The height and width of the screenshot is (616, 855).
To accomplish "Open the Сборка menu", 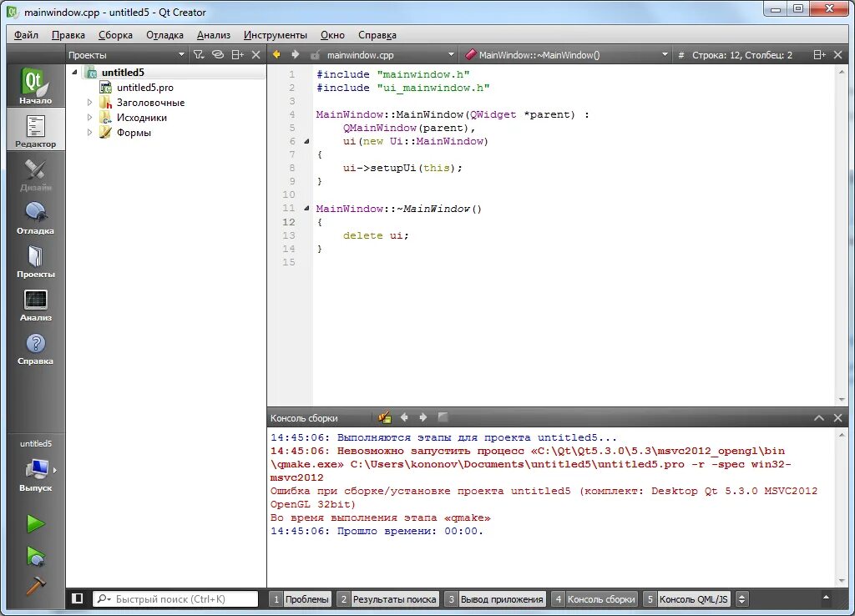I will [x=115, y=35].
